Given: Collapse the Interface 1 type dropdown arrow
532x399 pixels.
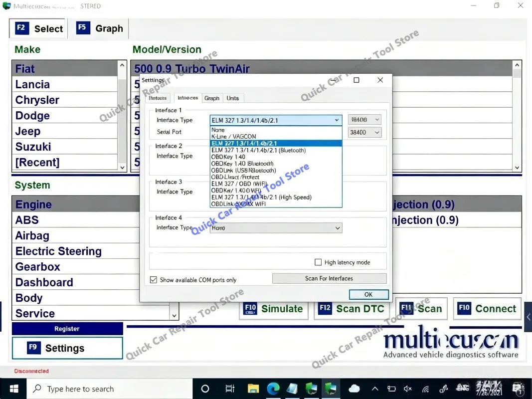Looking at the screenshot, I should pos(337,120).
